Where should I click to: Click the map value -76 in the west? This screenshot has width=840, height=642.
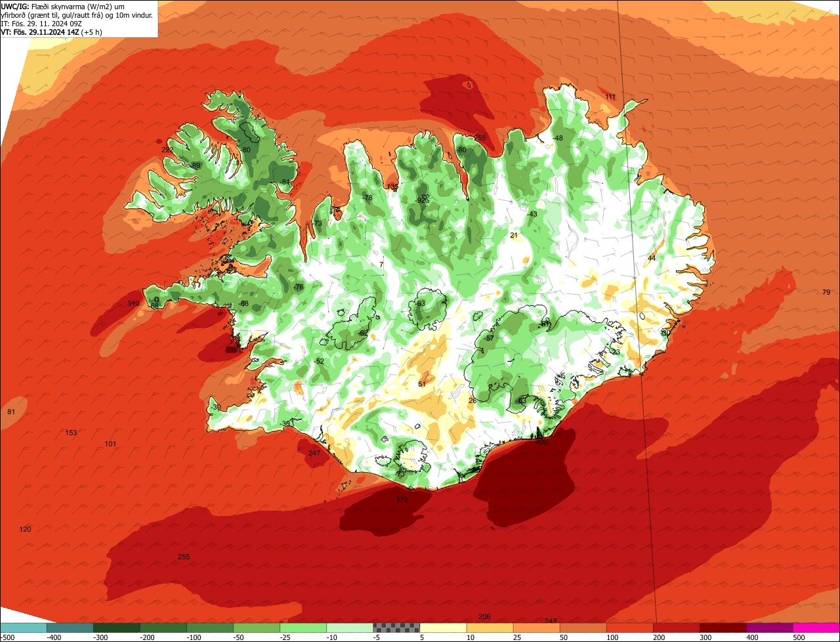[299, 288]
